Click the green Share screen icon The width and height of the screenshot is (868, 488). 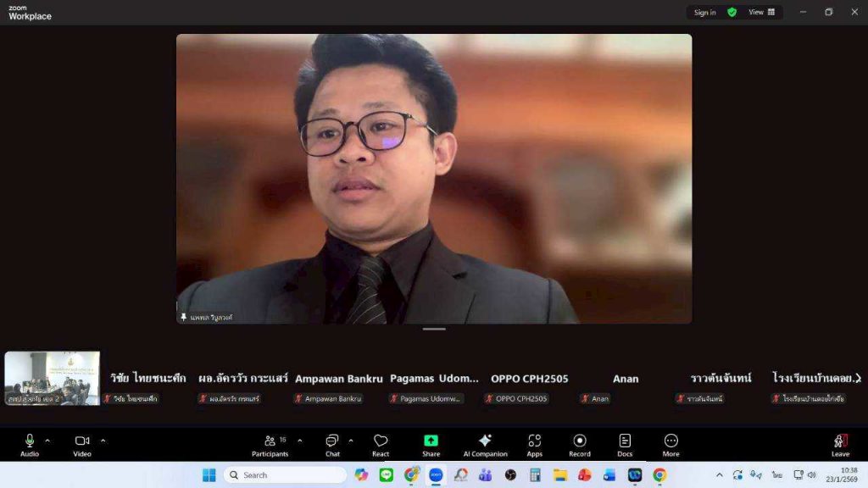click(431, 441)
